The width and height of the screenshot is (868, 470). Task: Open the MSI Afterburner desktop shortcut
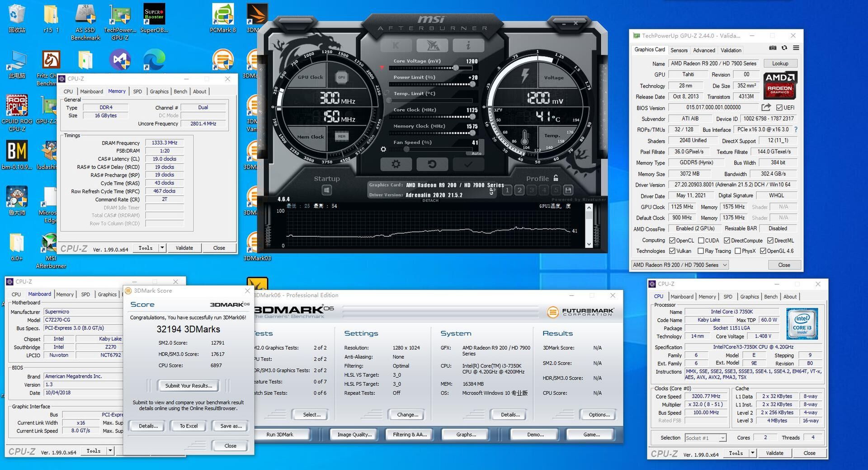51,251
